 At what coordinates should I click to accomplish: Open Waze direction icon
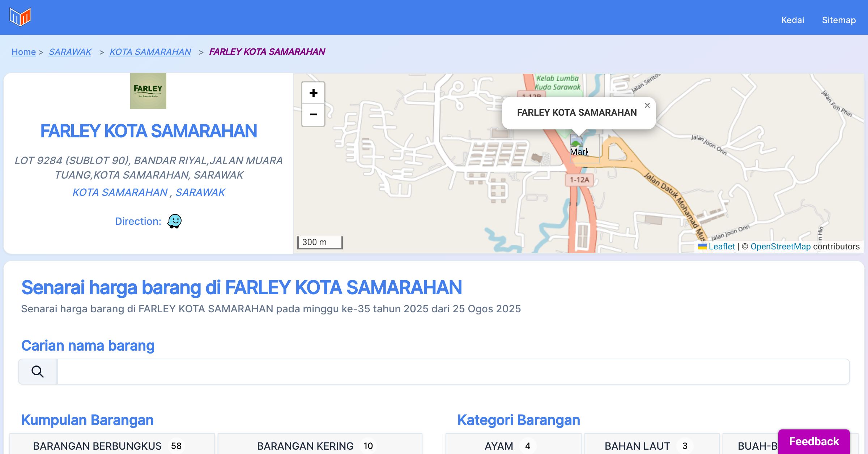pyautogui.click(x=174, y=221)
